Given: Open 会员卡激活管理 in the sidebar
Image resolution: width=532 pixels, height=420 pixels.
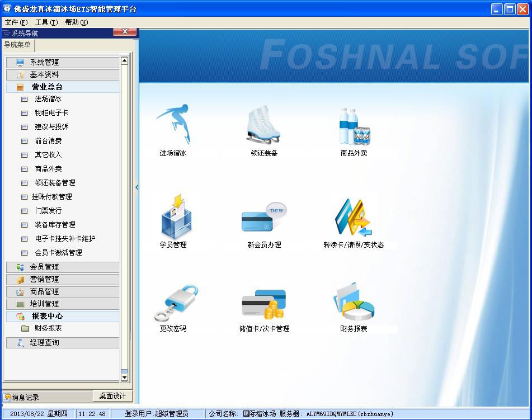Looking at the screenshot, I should (58, 253).
